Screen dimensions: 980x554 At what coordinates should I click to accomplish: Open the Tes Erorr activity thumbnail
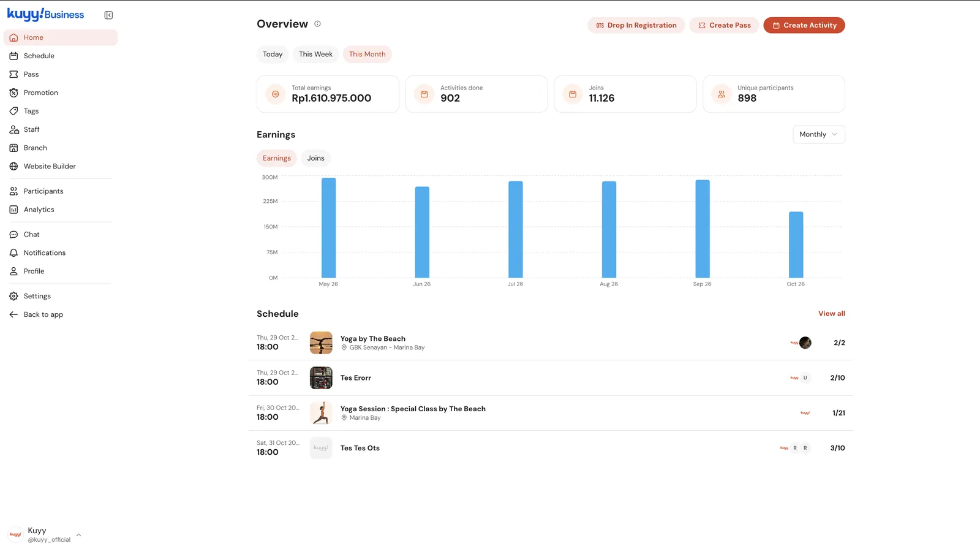coord(321,378)
